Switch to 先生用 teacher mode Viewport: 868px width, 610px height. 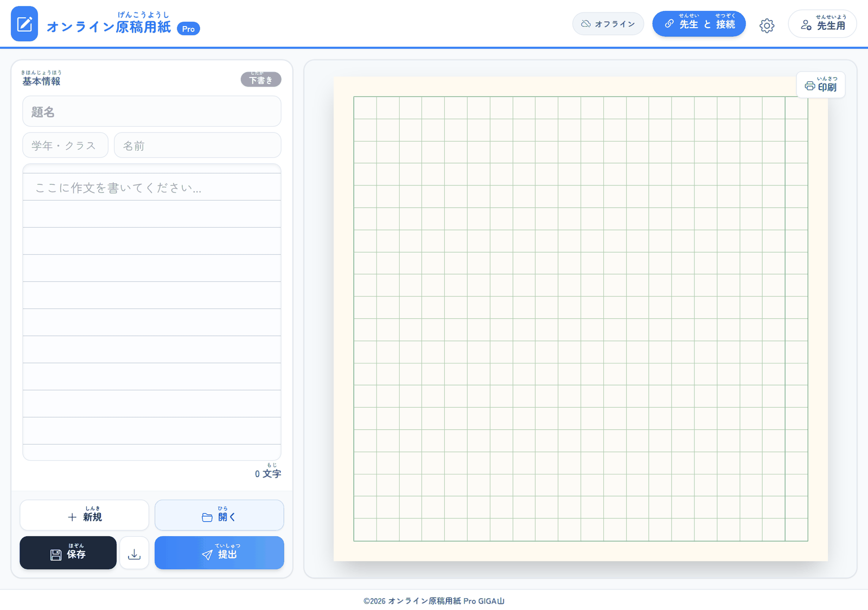[x=822, y=24]
